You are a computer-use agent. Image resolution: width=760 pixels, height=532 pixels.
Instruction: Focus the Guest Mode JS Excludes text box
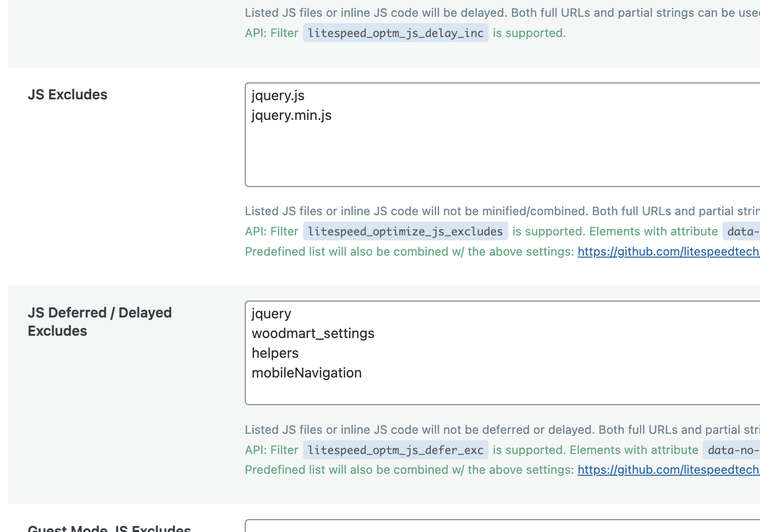502,526
